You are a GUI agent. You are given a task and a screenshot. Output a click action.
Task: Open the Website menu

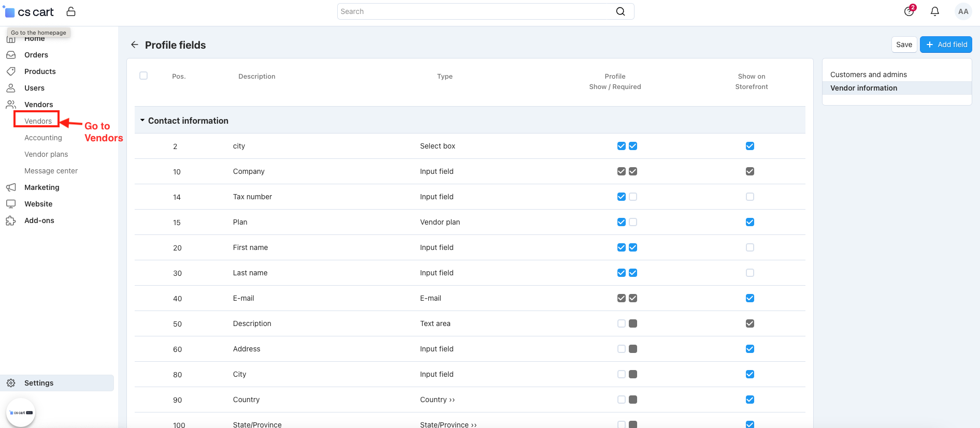(38, 204)
